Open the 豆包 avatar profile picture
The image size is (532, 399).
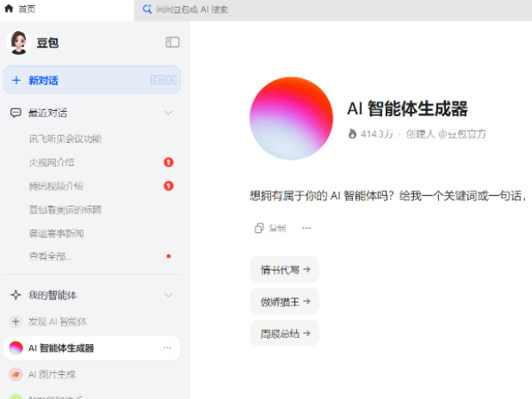(x=19, y=42)
